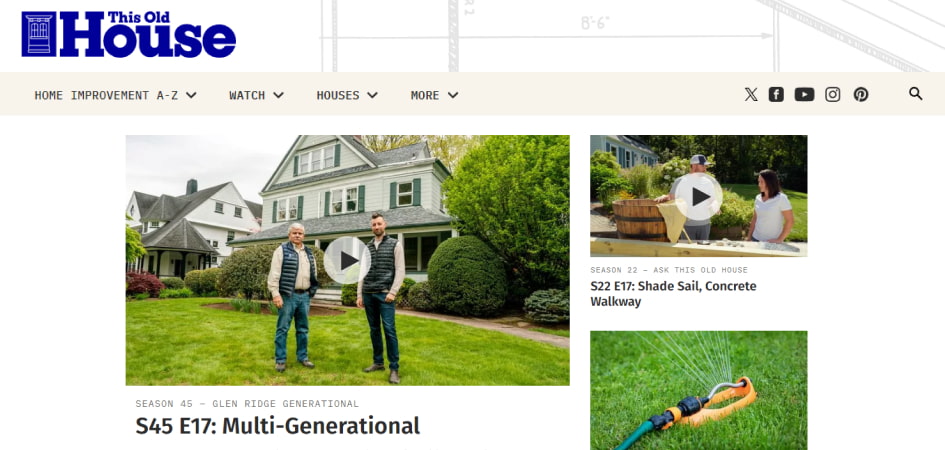This screenshot has width=945, height=450.
Task: Click Season 22 – Ask This Old House label
Action: click(669, 270)
